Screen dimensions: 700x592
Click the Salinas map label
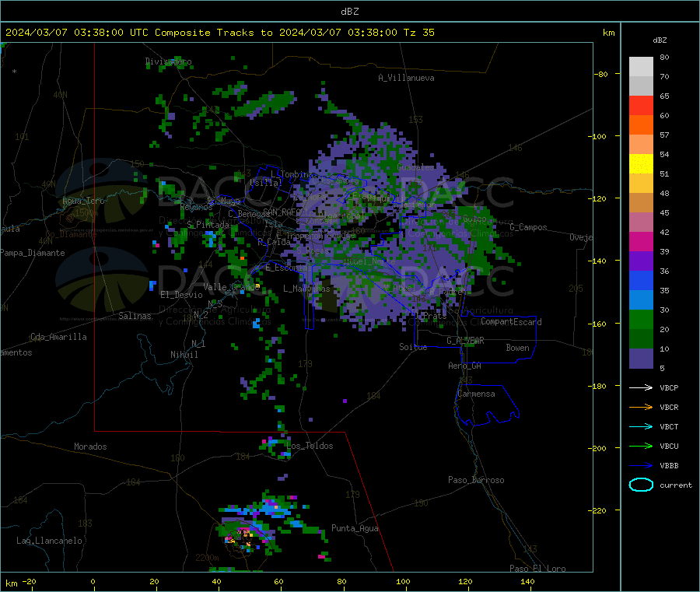(x=135, y=316)
